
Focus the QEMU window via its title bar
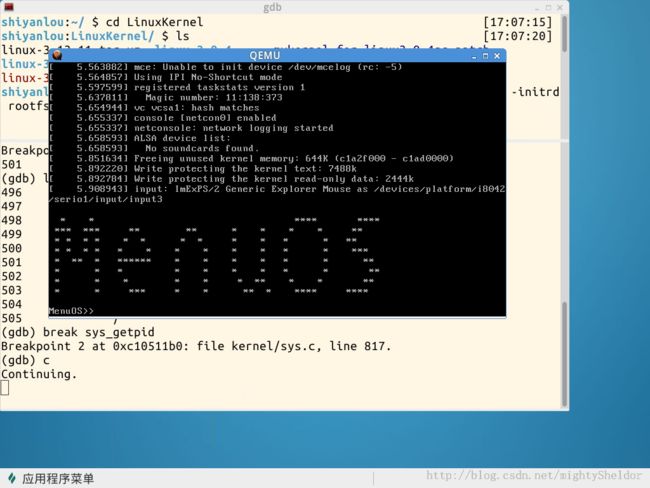click(x=265, y=56)
